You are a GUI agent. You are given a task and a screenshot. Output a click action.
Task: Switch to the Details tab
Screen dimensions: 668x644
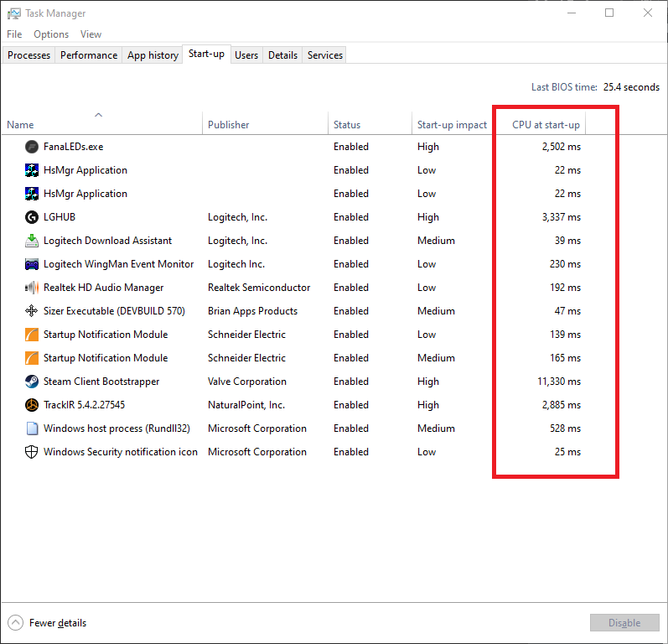[283, 55]
